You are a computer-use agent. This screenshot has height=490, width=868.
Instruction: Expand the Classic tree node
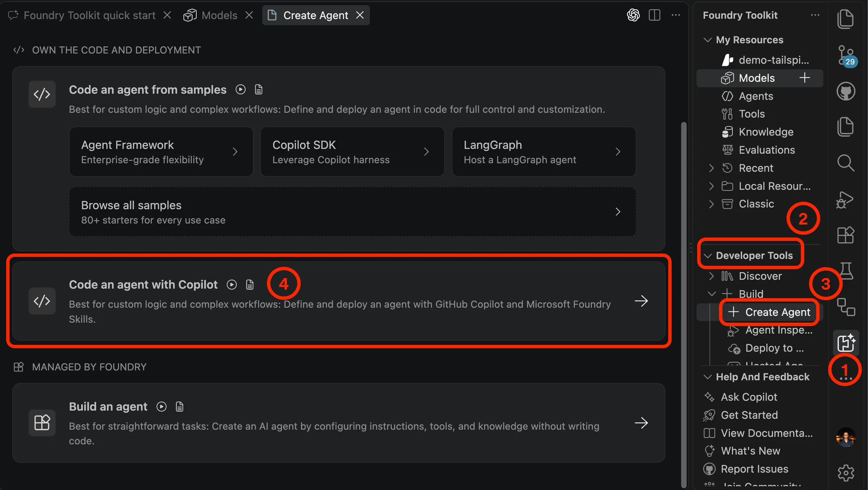coord(711,204)
